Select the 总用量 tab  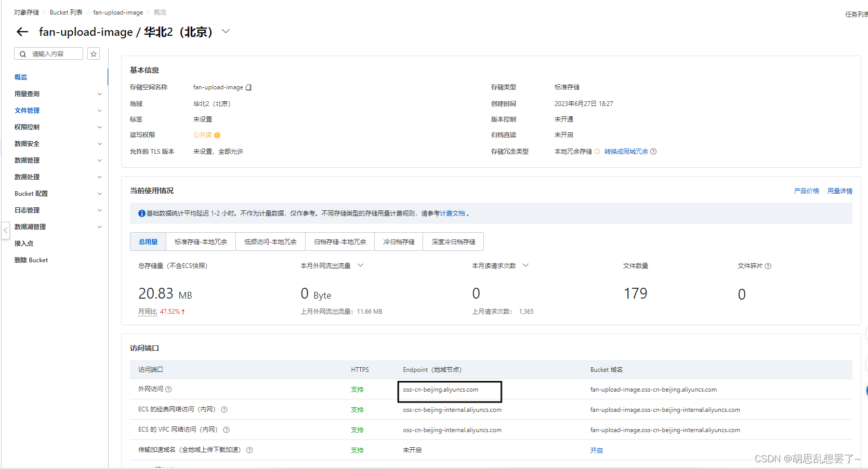148,242
